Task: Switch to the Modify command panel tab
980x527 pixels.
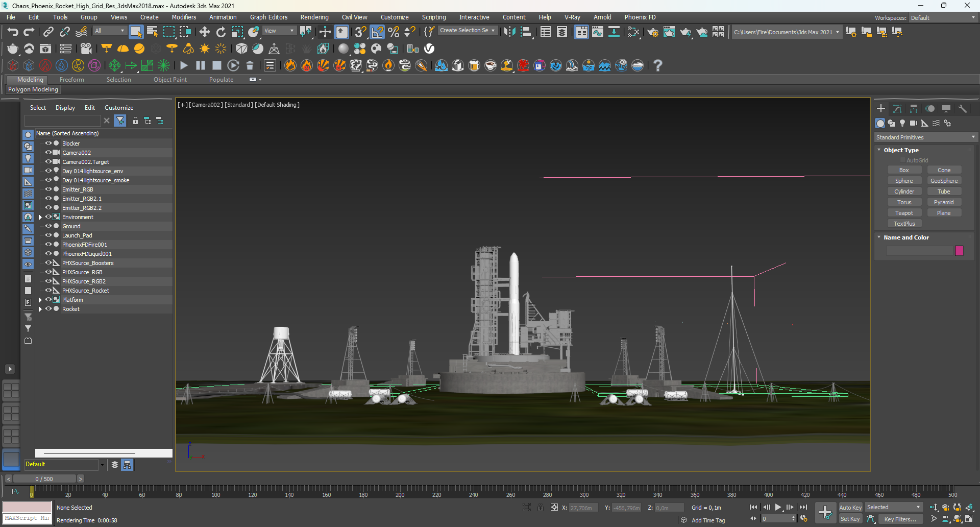Action: click(x=897, y=109)
